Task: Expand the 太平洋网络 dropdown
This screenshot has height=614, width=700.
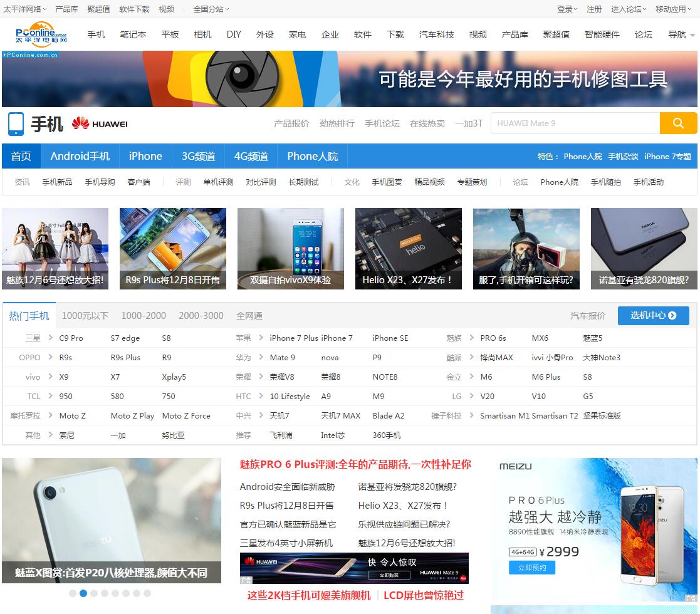Action: (25, 9)
